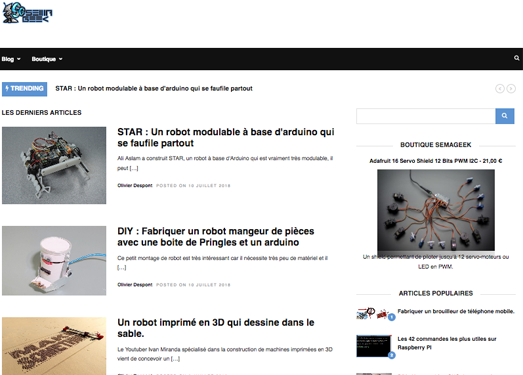Open Adafruit 16 Servo Shield product link

[436, 161]
